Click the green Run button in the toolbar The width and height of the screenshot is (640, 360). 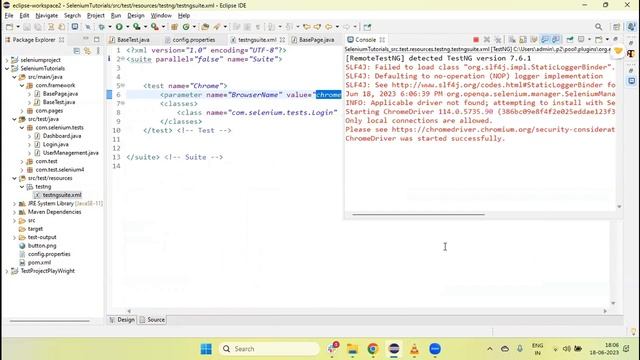point(119,27)
